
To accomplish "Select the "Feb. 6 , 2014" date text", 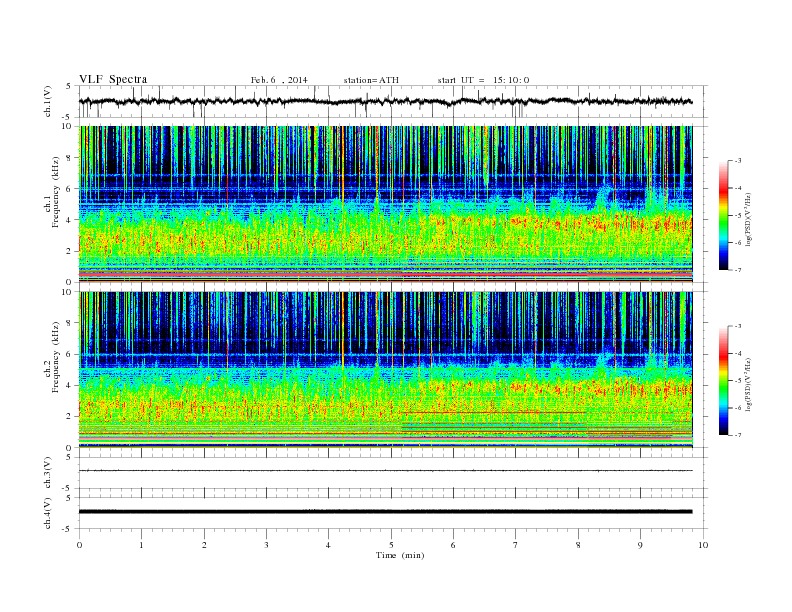I will 279,80.
